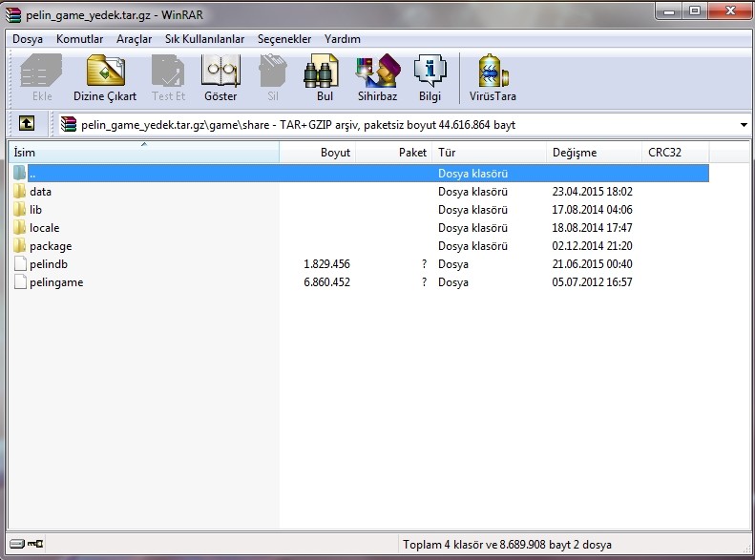Click the 'pelingame' file name
This screenshot has height=560, width=755.
[x=56, y=282]
